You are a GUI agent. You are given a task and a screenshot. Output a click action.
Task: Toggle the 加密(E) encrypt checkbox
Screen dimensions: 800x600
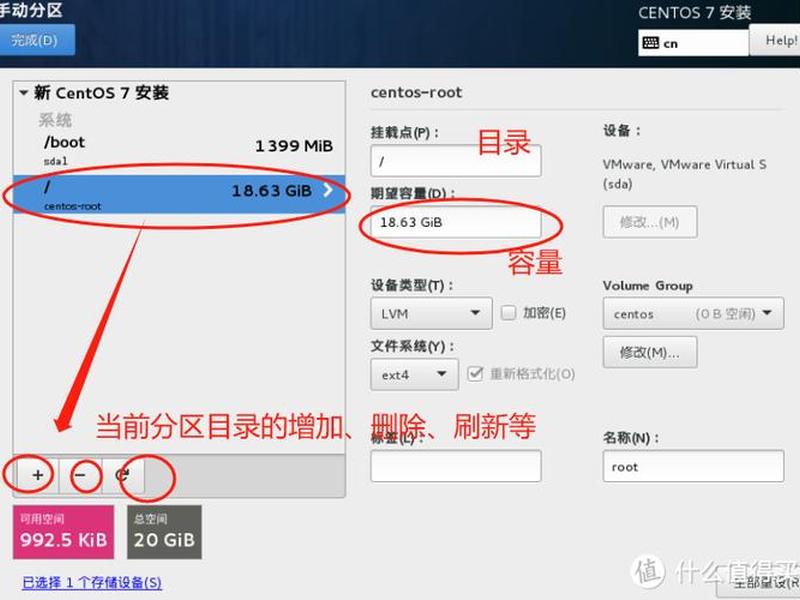[508, 312]
